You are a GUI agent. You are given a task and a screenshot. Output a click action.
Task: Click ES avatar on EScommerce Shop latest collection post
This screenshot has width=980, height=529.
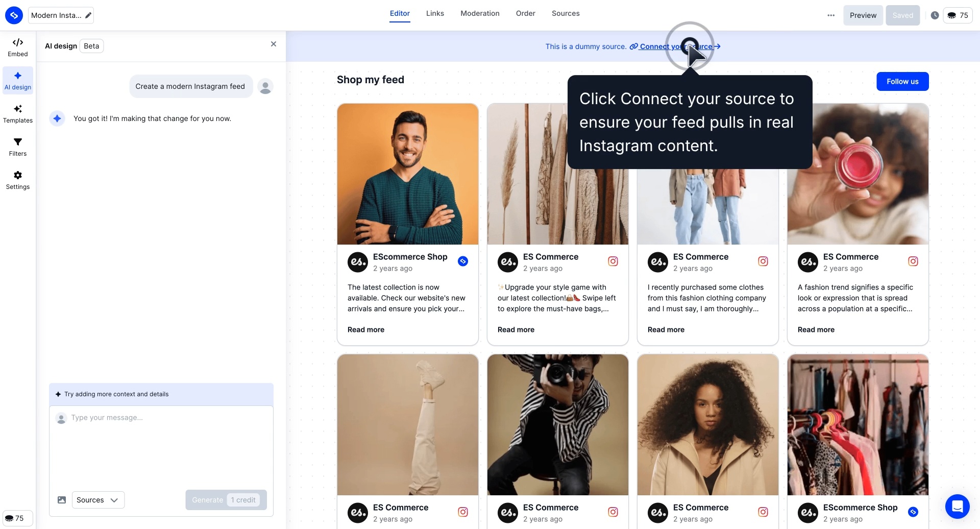[358, 262]
